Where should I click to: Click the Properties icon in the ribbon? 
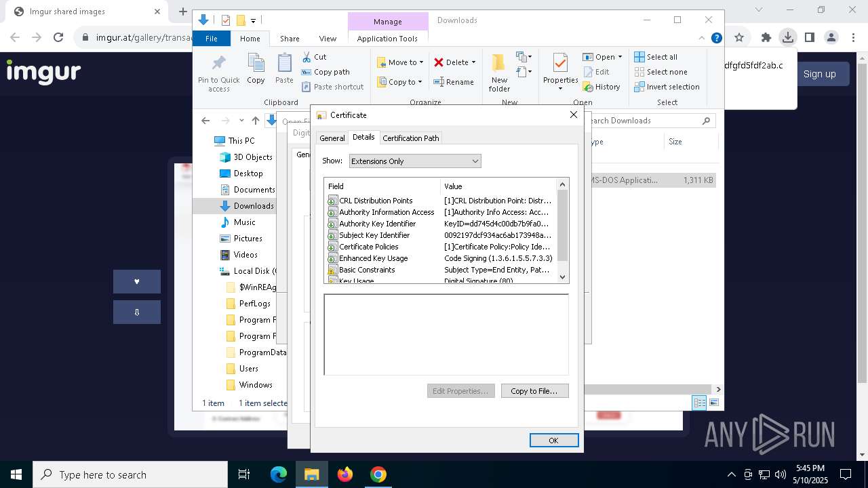coord(560,63)
